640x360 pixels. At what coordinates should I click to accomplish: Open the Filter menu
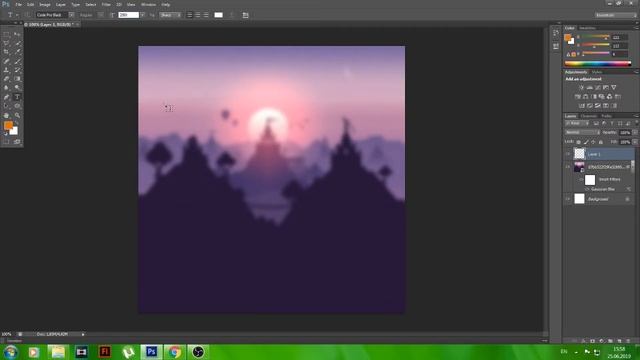point(106,4)
